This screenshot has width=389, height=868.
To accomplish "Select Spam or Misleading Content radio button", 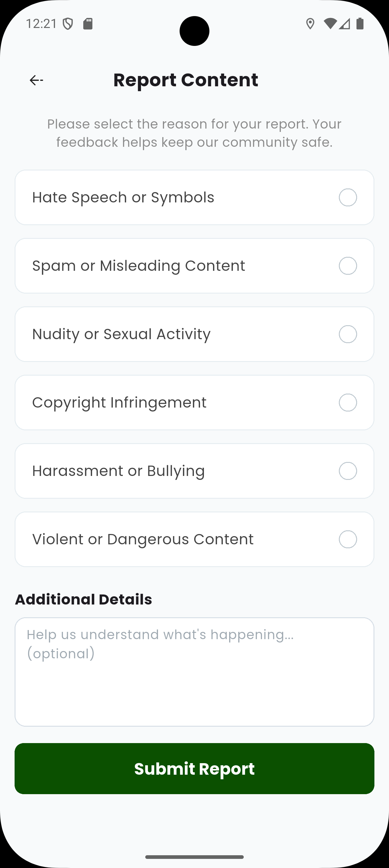I will coord(348,266).
